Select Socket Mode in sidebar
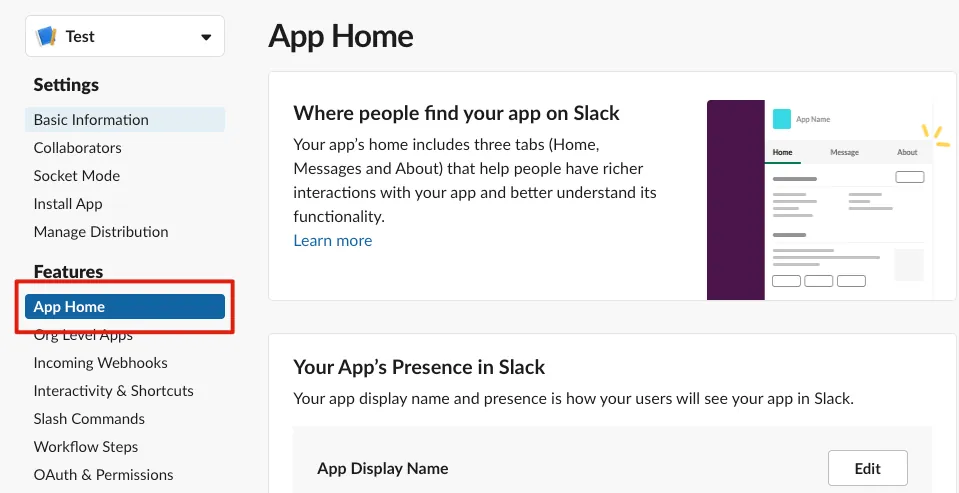959x493 pixels. click(76, 176)
